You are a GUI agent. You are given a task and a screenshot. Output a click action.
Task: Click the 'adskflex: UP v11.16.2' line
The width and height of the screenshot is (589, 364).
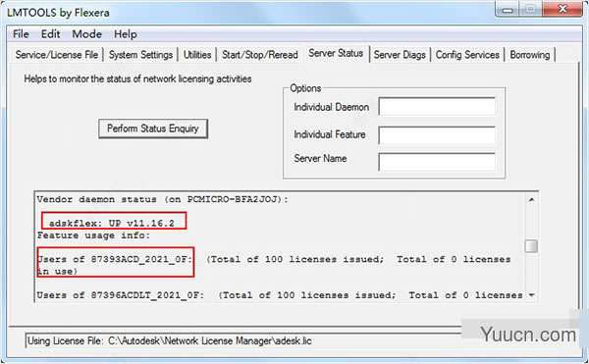pos(112,224)
